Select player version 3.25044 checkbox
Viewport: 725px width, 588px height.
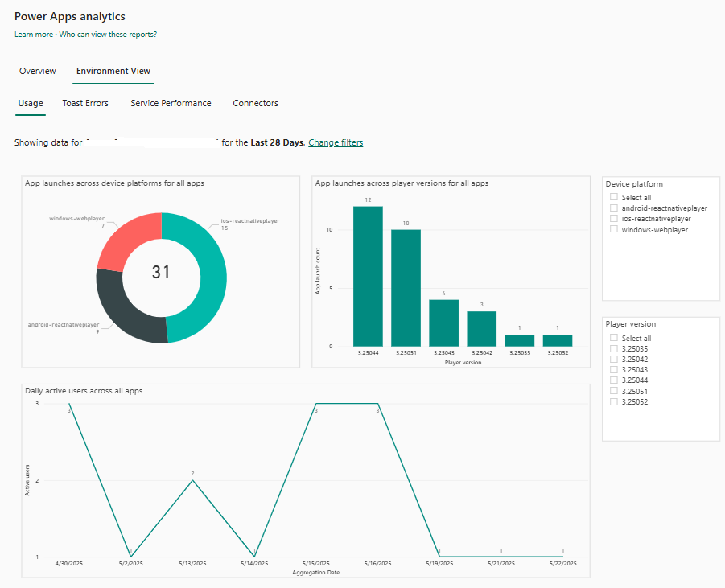(614, 380)
